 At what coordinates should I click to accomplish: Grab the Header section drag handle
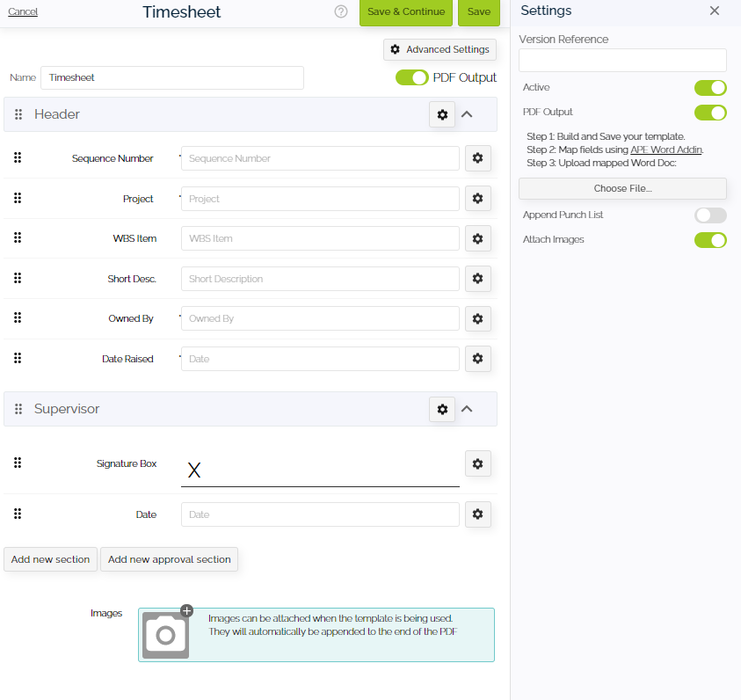[18, 114]
